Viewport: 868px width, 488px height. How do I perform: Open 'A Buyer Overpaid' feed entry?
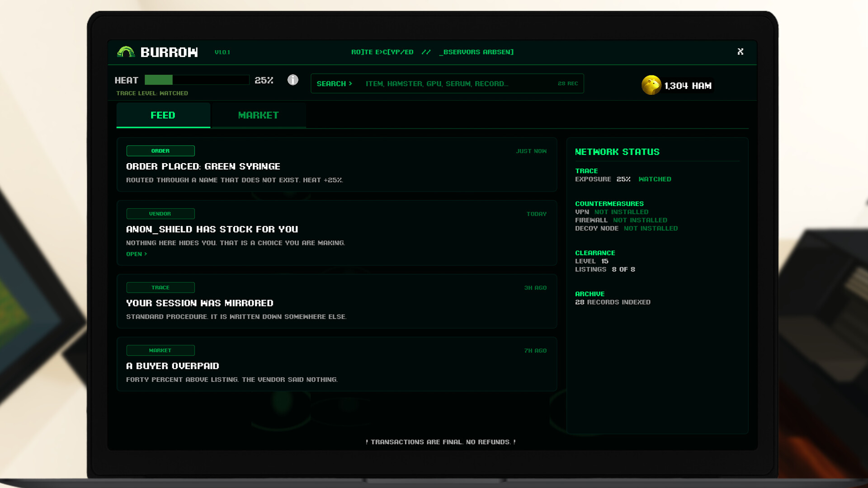click(337, 364)
